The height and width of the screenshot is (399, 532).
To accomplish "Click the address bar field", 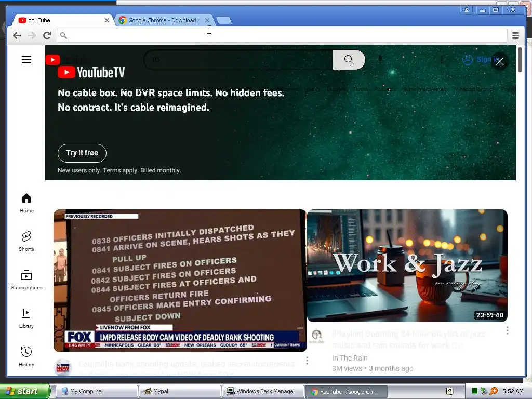I will pos(282,35).
